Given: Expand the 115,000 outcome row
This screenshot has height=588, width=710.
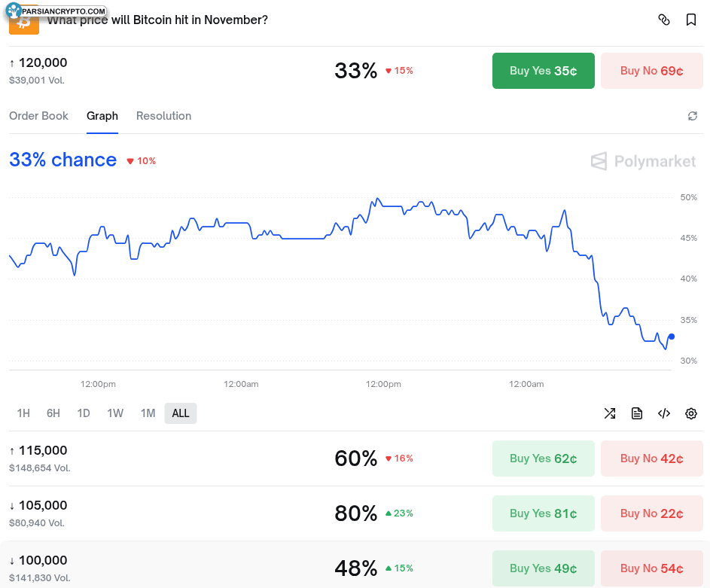Looking at the screenshot, I should (x=12, y=450).
